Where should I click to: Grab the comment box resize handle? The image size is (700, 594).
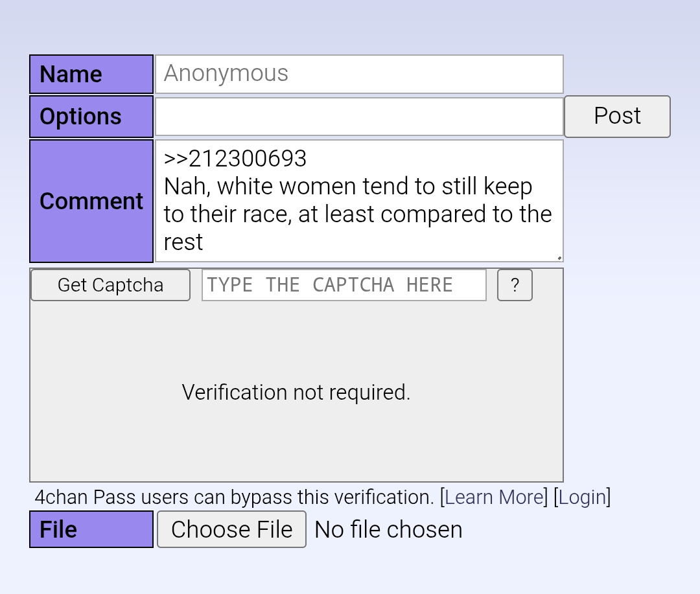(x=559, y=258)
